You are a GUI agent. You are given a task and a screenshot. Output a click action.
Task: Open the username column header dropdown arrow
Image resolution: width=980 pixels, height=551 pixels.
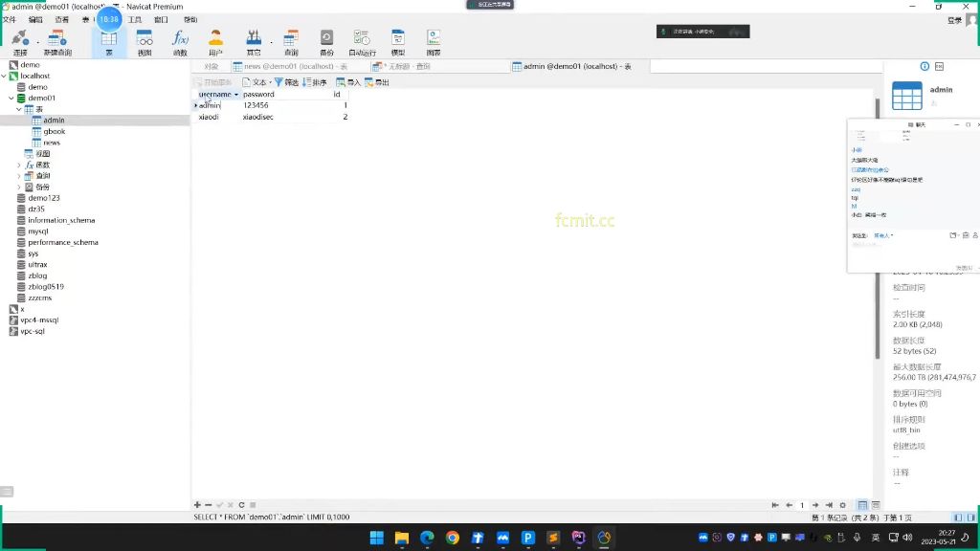point(236,95)
